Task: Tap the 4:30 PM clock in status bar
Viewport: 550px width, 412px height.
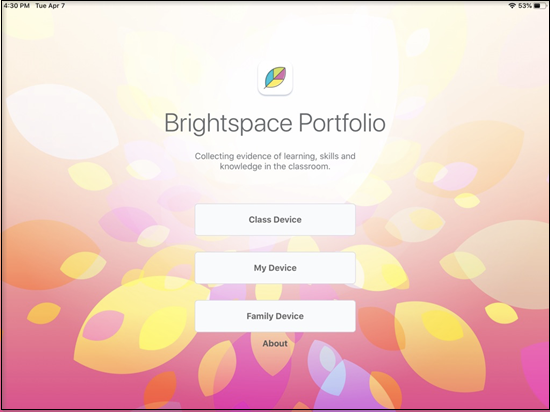Action: pyautogui.click(x=16, y=6)
